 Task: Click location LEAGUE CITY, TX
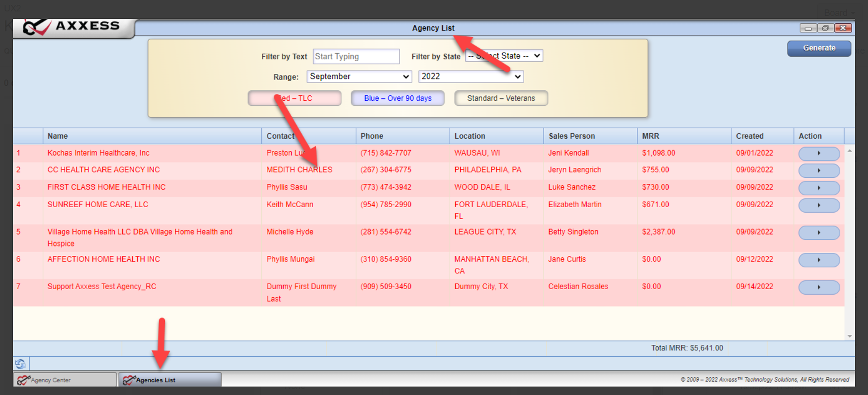(x=485, y=232)
